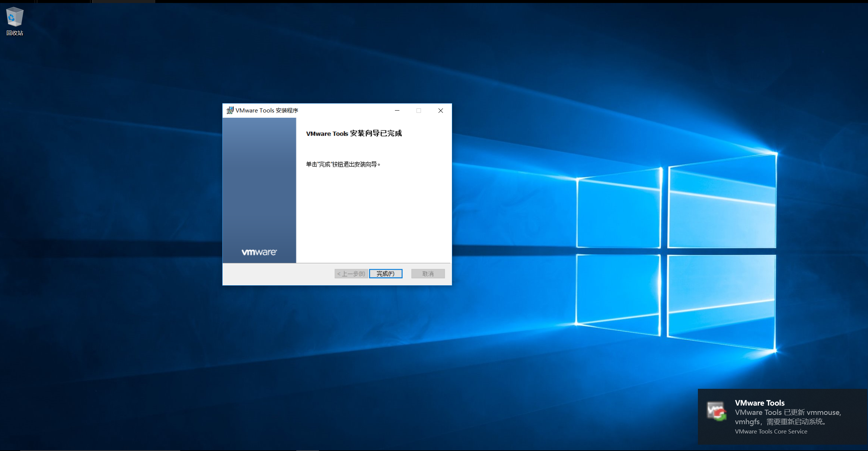868x451 pixels.
Task: Click the vmware logo in the installer sidebar
Action: click(x=259, y=252)
